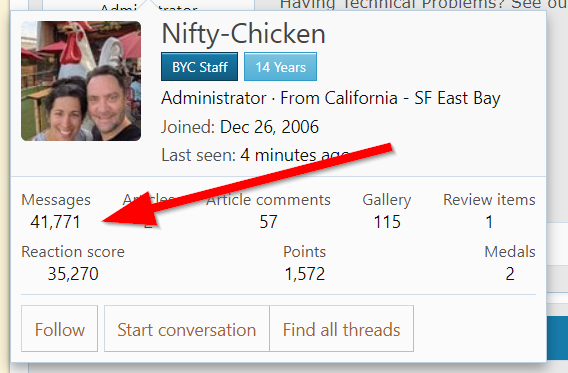The width and height of the screenshot is (568, 373).
Task: Select the BYC Staff badge
Action: tap(200, 67)
